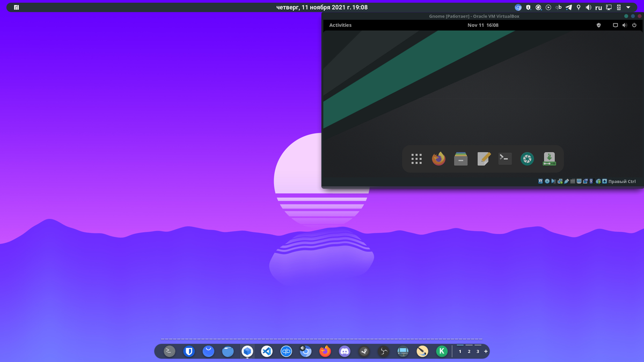Add a new workspace with plus button
The height and width of the screenshot is (362, 644).
tap(486, 351)
